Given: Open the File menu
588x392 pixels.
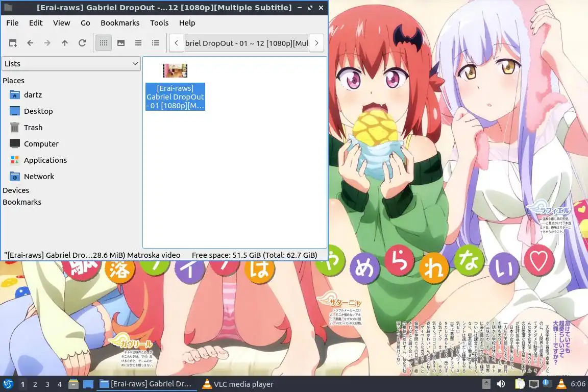Looking at the screenshot, I should 12,23.
